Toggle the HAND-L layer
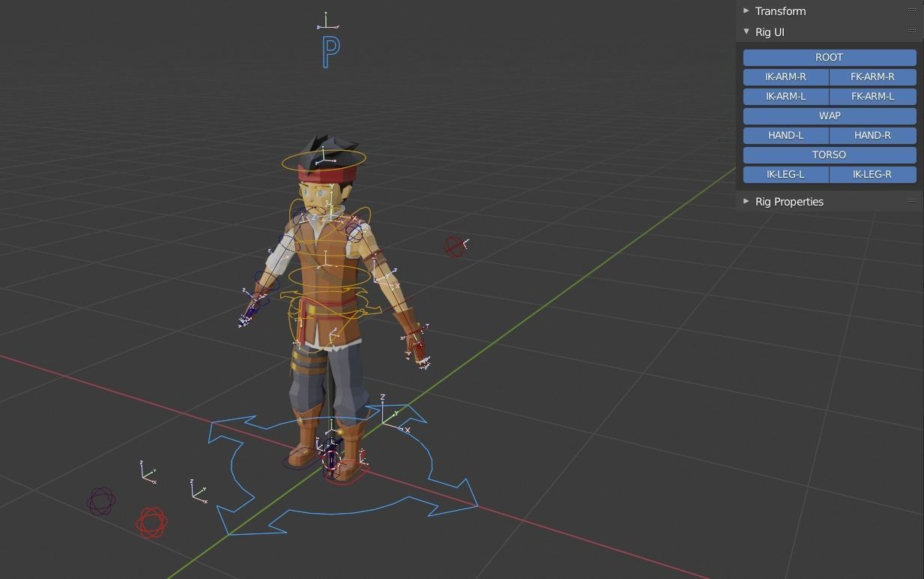The width and height of the screenshot is (924, 579). coord(786,135)
